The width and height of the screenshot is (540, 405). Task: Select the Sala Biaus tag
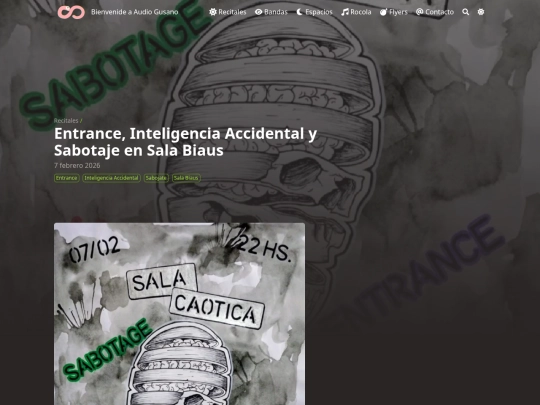tap(186, 178)
